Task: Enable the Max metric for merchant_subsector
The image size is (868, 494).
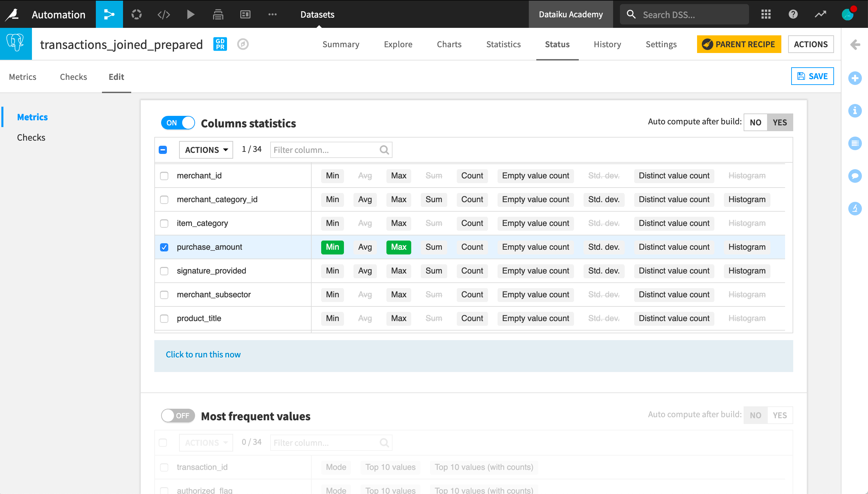Action: (x=398, y=295)
